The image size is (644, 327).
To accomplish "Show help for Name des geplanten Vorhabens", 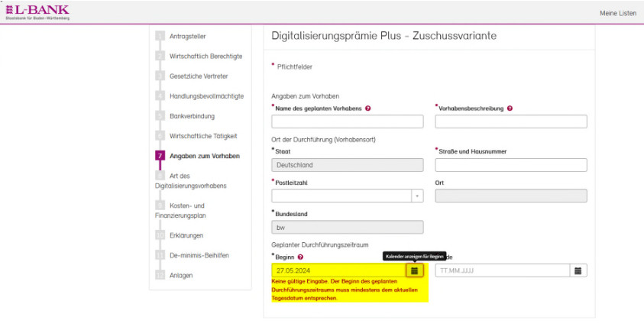I will point(368,108).
